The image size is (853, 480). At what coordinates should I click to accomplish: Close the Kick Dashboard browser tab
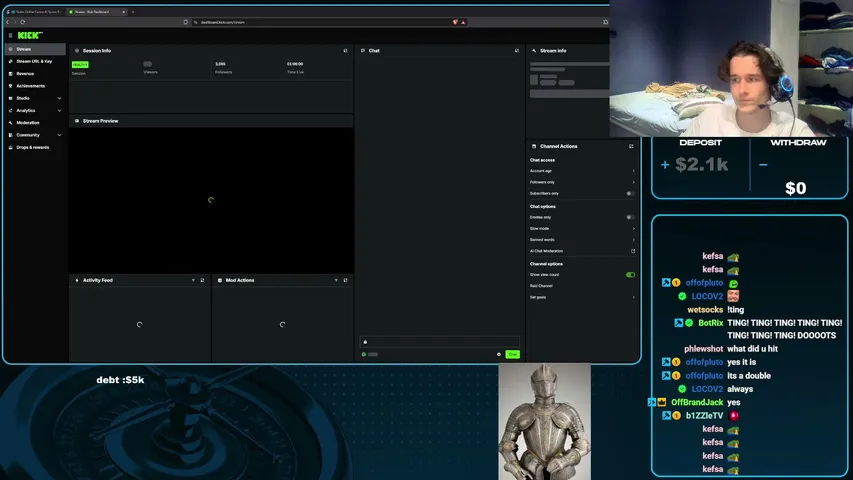123,11
